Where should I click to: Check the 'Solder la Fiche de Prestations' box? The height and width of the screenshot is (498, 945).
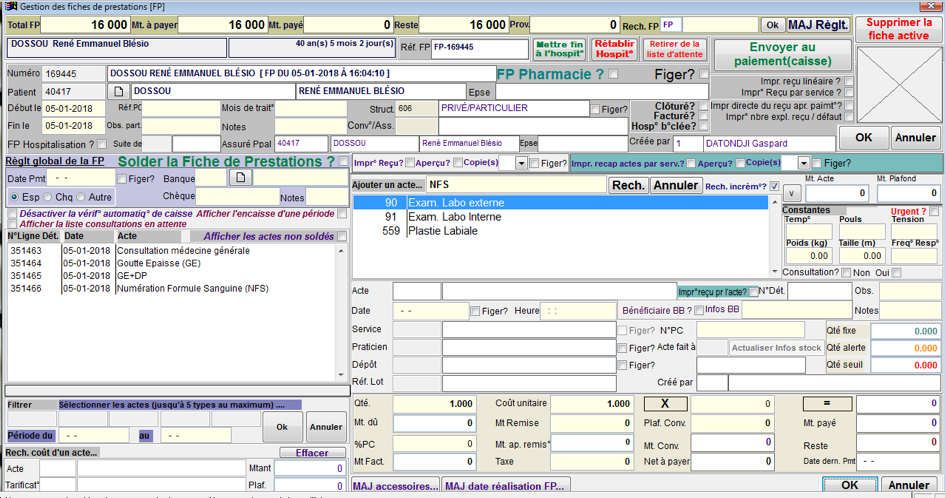coord(344,162)
